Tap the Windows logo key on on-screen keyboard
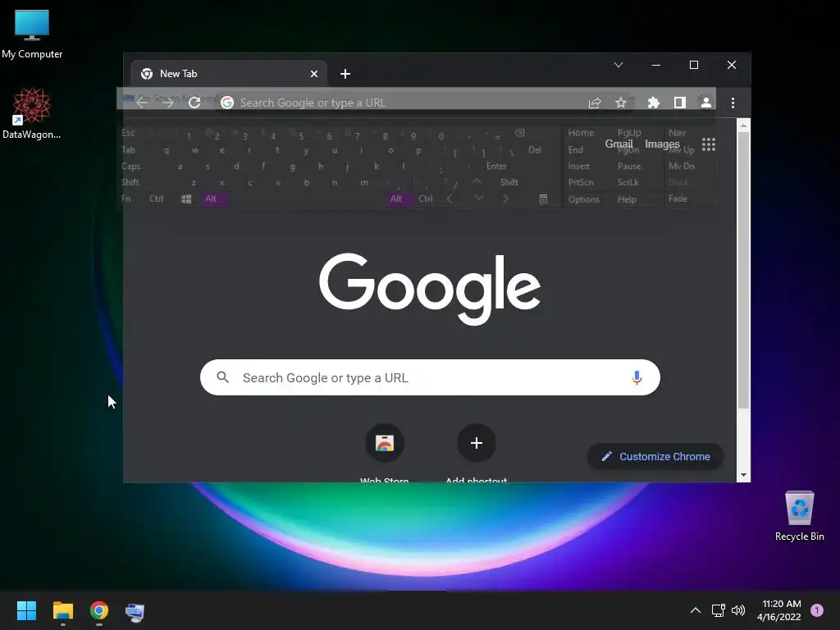 click(x=186, y=199)
